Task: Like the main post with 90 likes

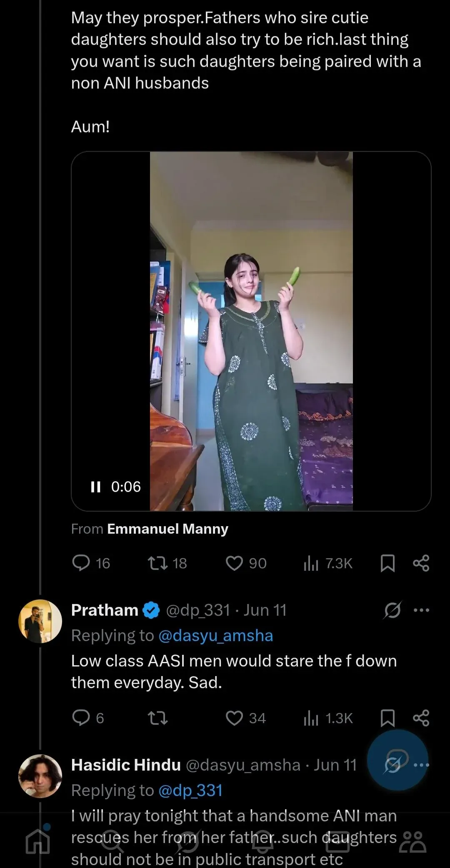Action: pos(234,563)
